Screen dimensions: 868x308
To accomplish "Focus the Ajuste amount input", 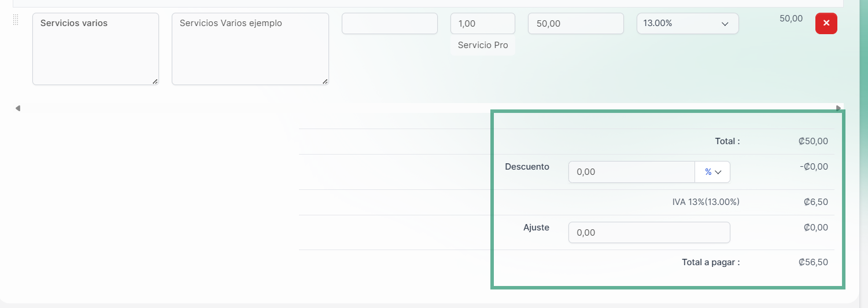I will click(x=649, y=233).
